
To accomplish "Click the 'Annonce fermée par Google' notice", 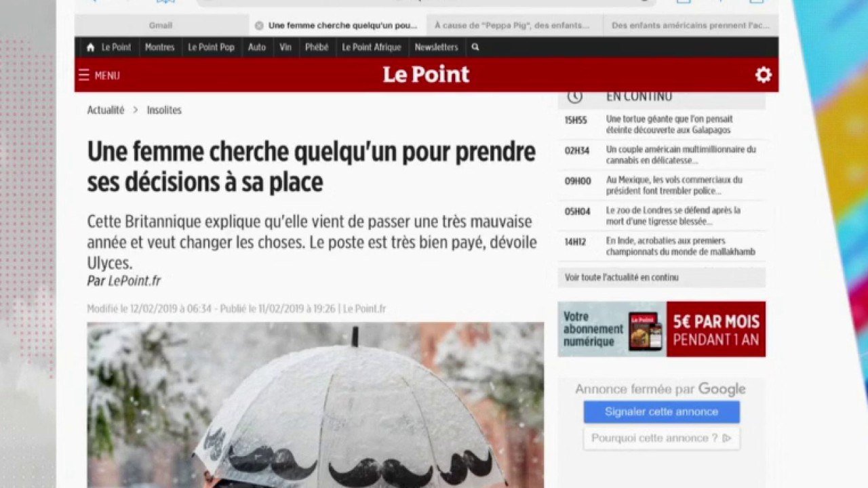I will click(660, 389).
